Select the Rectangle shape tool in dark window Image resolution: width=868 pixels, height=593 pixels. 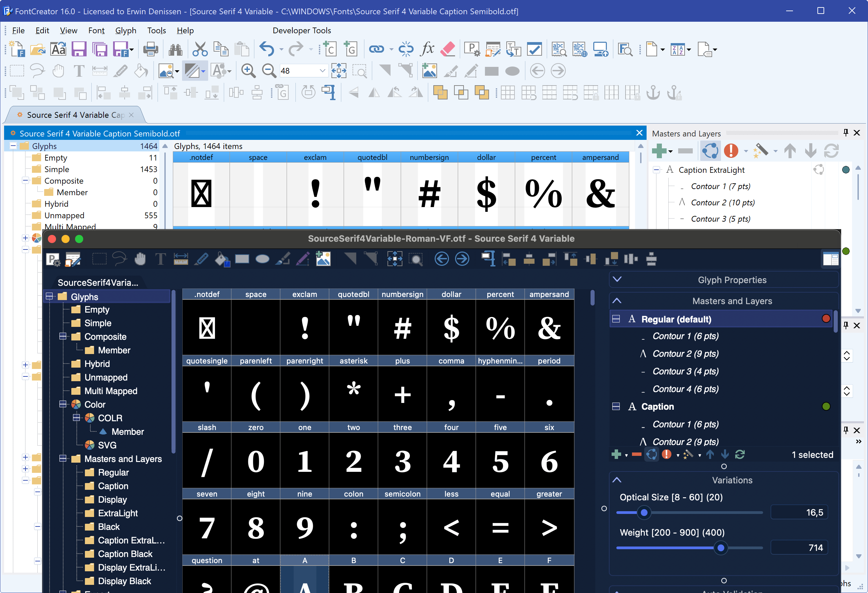pyautogui.click(x=242, y=259)
